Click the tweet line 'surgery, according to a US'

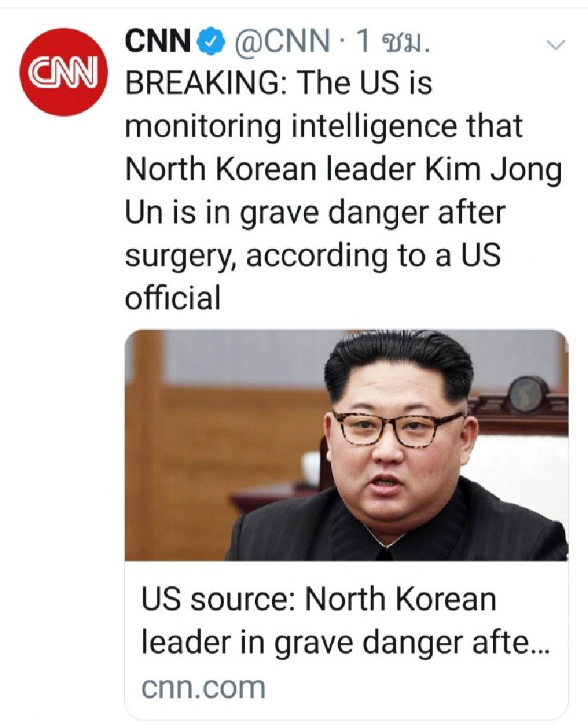313,257
